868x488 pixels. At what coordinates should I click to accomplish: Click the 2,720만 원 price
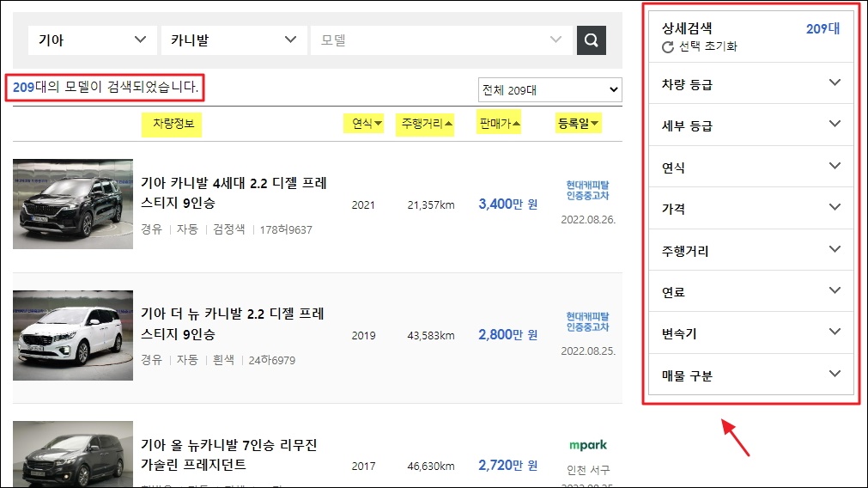(507, 465)
